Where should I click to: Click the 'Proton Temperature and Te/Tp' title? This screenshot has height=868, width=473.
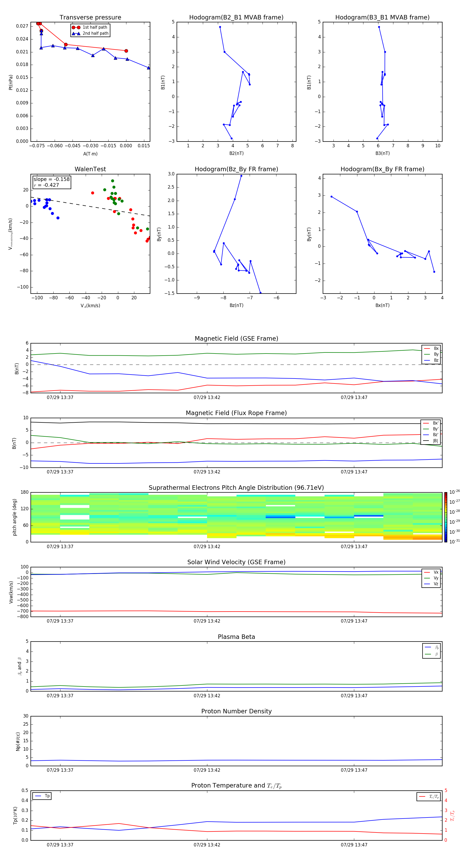[236, 786]
